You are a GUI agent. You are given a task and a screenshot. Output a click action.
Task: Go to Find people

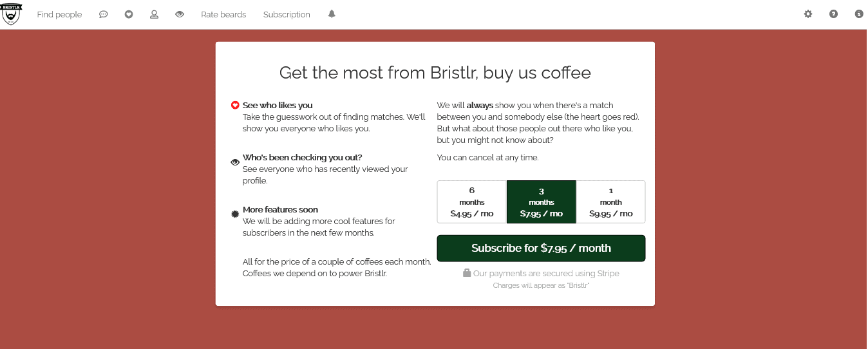click(59, 14)
